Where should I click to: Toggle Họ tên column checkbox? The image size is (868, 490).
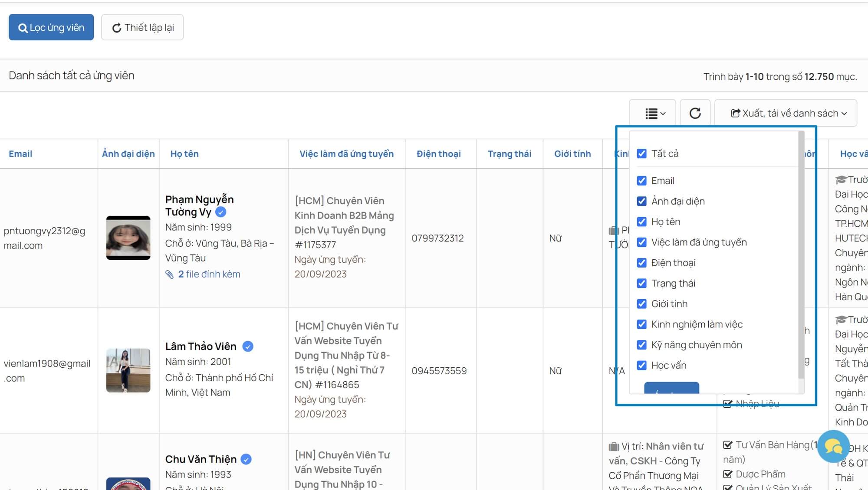641,222
